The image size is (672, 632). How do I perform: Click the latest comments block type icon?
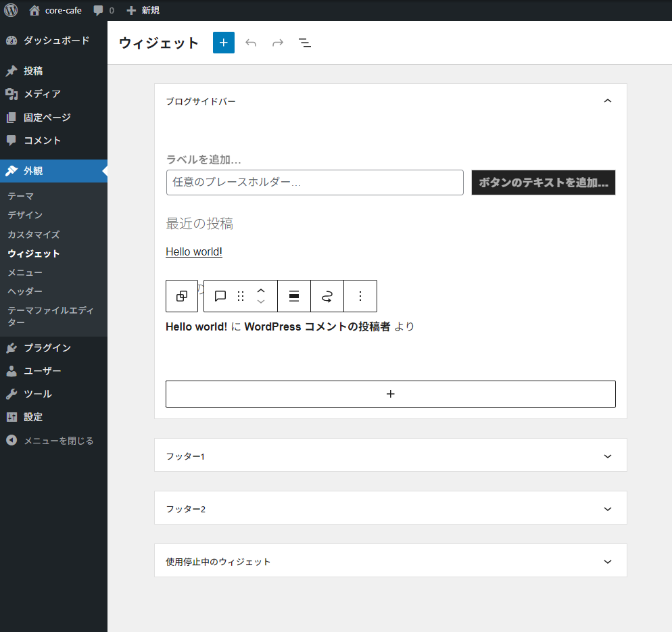(x=220, y=296)
